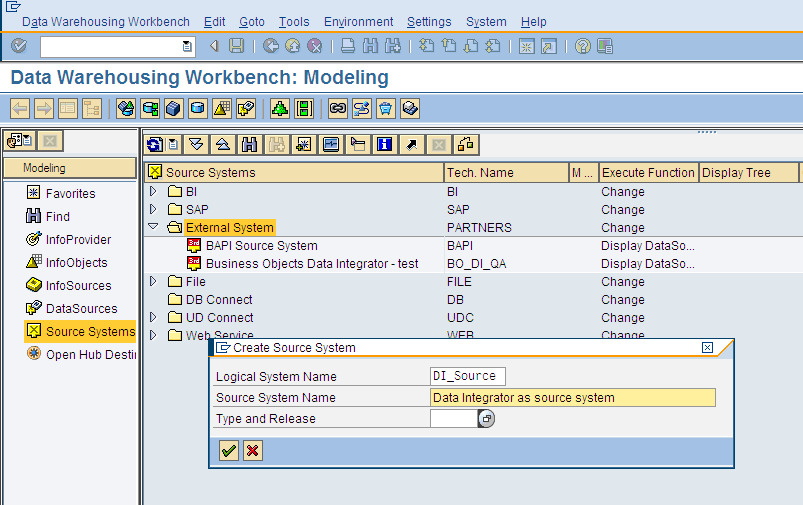Click Change function for DB Connect row

[x=623, y=300]
